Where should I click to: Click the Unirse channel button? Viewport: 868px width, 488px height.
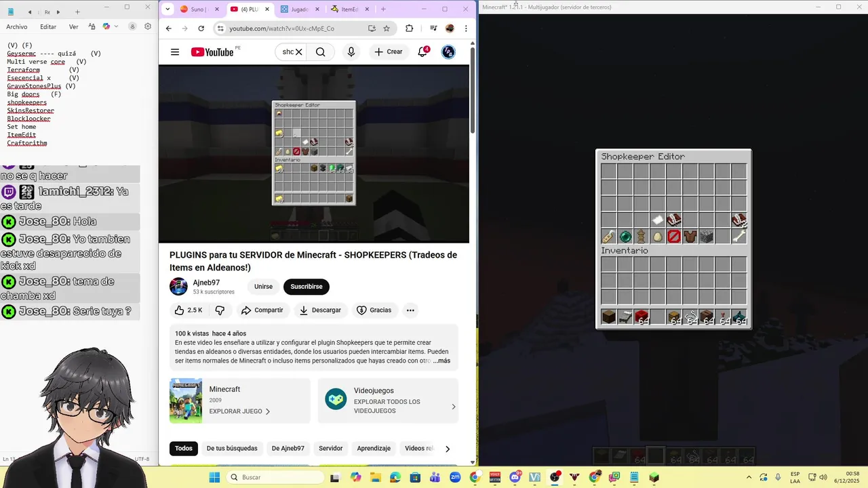263,287
